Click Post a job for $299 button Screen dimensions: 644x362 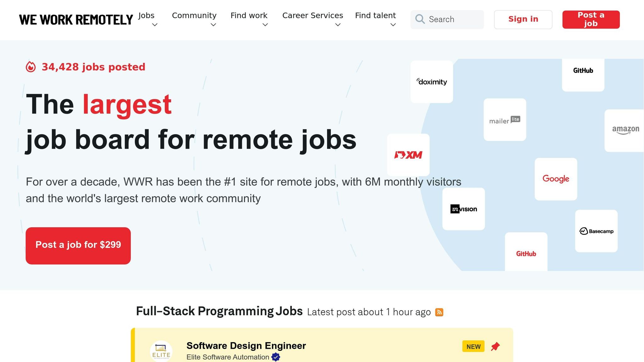coord(78,246)
